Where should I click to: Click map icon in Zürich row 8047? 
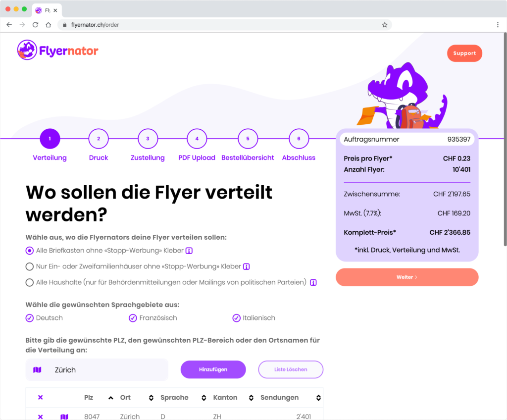point(64,417)
